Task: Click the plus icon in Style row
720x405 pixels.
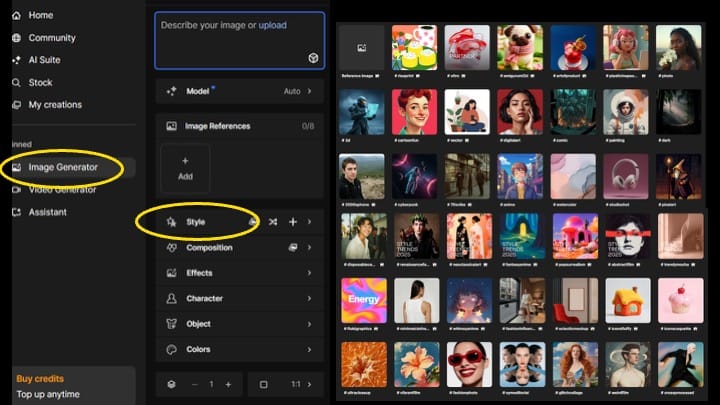Action: click(293, 222)
